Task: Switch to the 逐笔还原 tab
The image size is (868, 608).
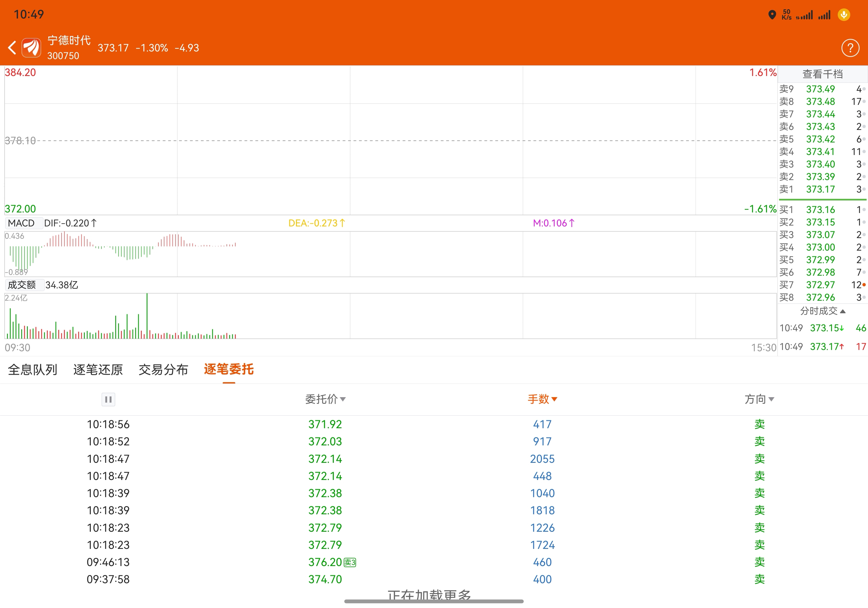Action: coord(98,369)
